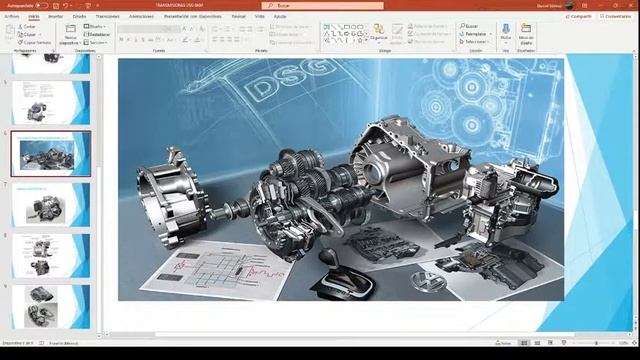Screen dimensions: 640x360
Task: Toggle the Autoguardado switch
Action: [42, 6]
